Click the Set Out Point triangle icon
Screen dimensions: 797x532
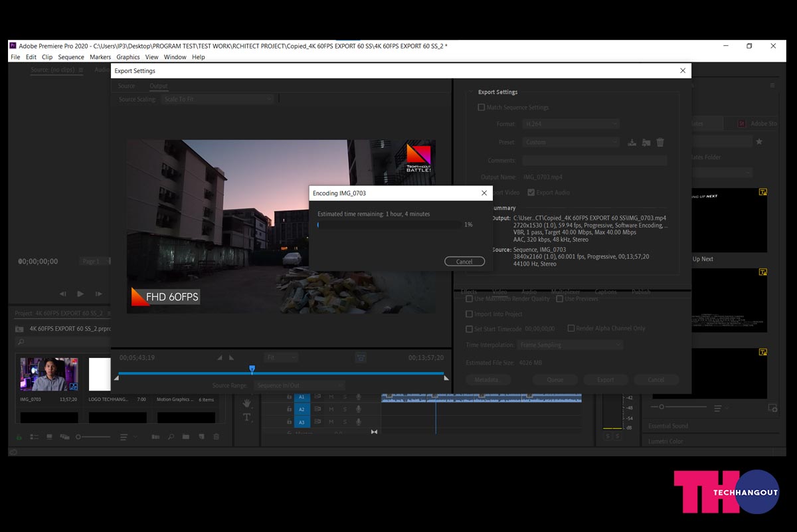[231, 357]
